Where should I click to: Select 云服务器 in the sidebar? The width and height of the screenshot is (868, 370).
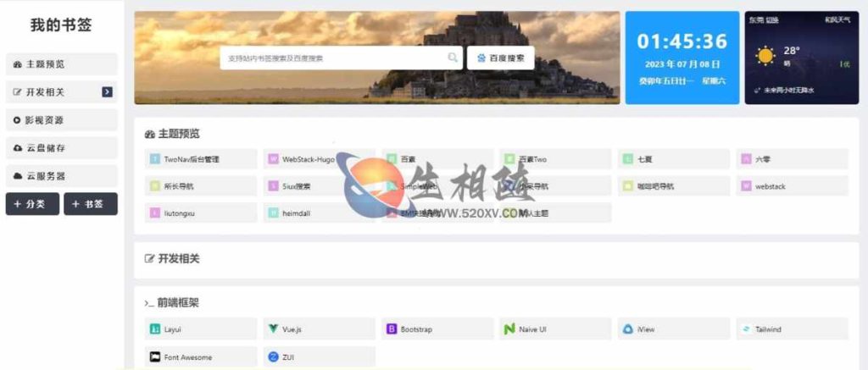coord(61,176)
